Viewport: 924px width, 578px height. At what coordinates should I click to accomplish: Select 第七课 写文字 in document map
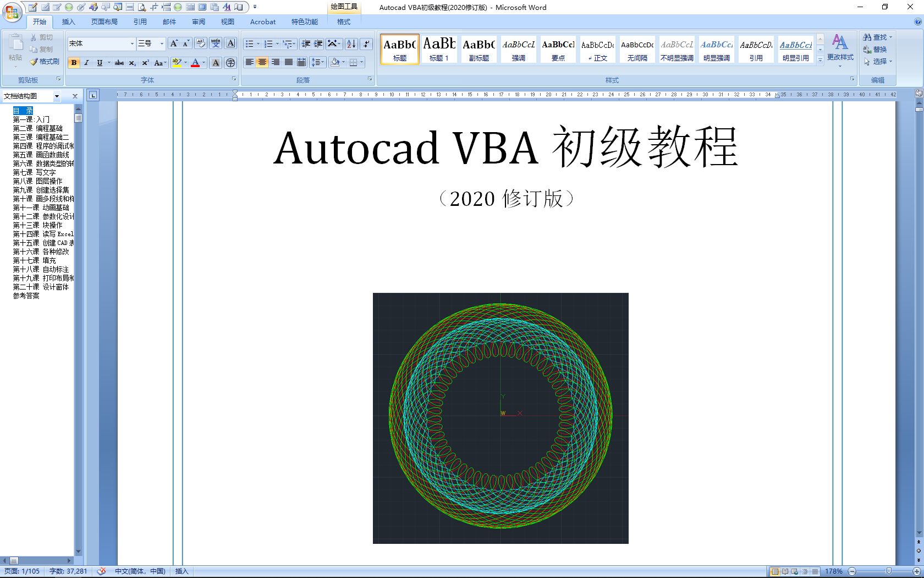35,172
